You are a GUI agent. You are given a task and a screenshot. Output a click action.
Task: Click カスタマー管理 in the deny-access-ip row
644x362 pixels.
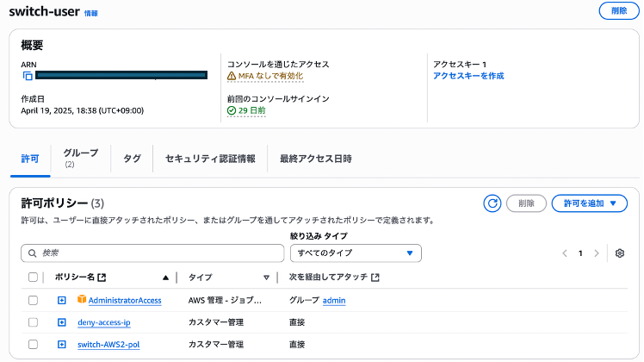click(216, 322)
